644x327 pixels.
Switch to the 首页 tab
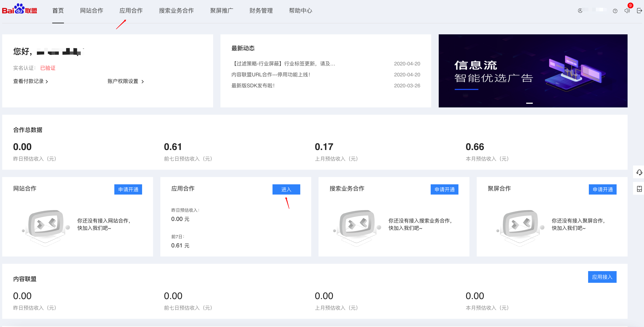pos(58,10)
